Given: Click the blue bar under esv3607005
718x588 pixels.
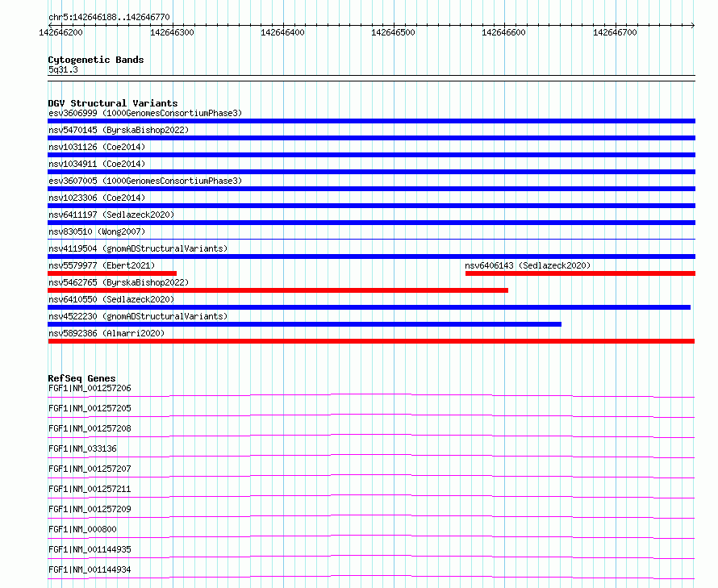Looking at the screenshot, I should click(x=371, y=189).
